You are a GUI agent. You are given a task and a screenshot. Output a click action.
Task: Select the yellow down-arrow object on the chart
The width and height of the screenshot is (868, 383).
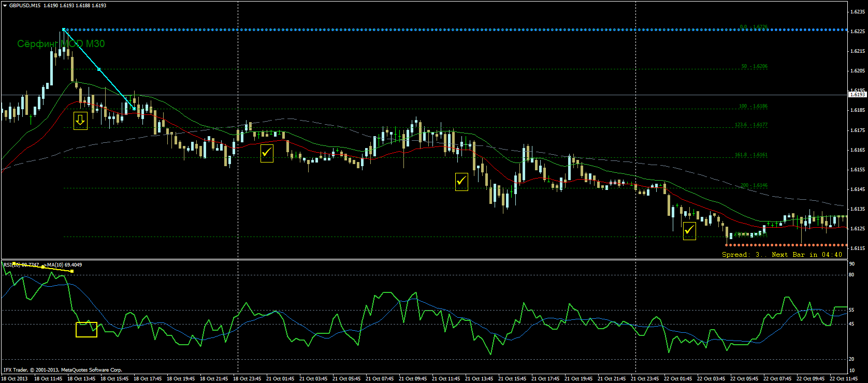[x=80, y=121]
